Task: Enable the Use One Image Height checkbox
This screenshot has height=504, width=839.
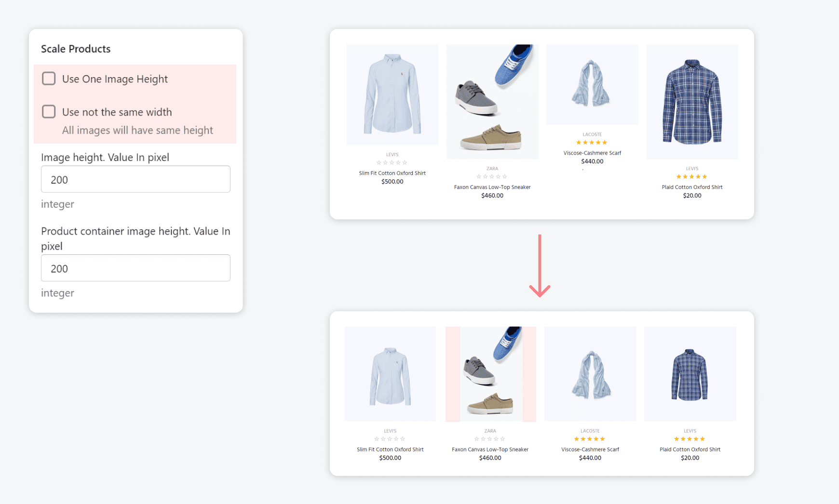Action: [49, 79]
